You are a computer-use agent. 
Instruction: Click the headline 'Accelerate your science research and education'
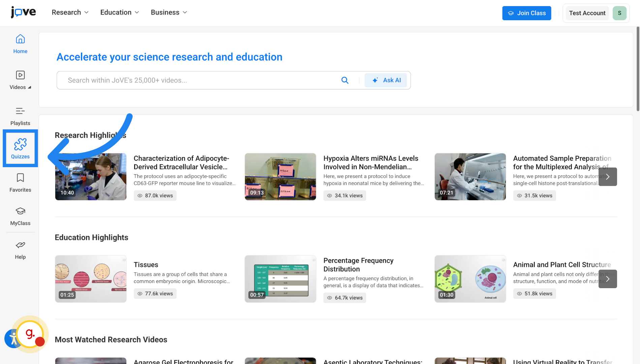pos(170,57)
